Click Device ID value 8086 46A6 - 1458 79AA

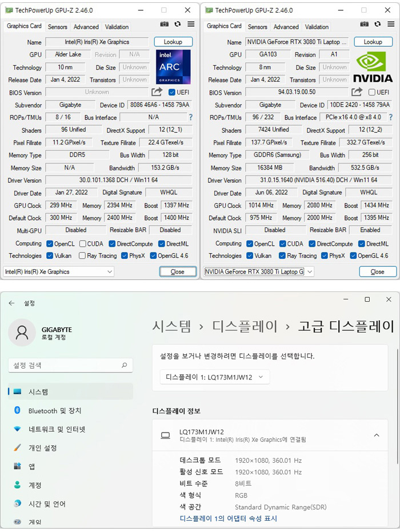pos(160,105)
